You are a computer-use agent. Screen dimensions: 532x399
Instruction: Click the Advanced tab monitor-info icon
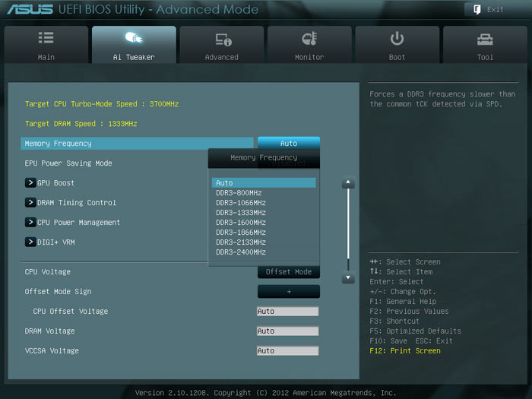[223, 40]
